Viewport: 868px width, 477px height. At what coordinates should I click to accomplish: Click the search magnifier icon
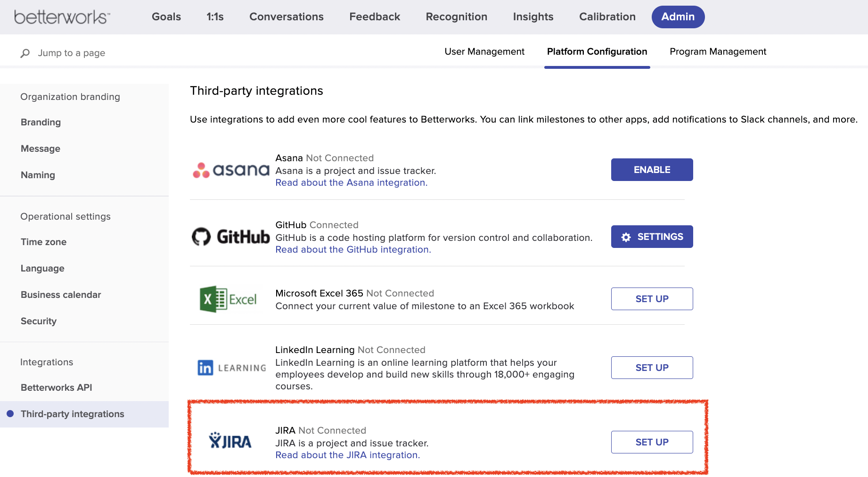25,53
